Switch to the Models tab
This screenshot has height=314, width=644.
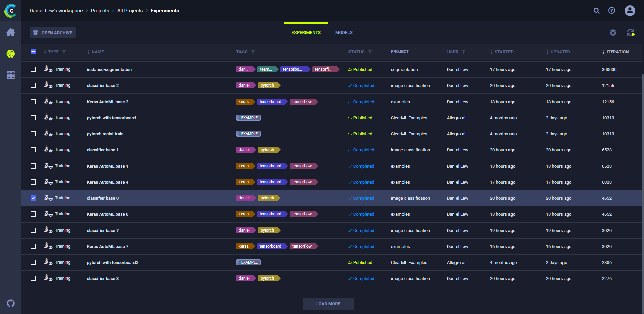(x=344, y=33)
